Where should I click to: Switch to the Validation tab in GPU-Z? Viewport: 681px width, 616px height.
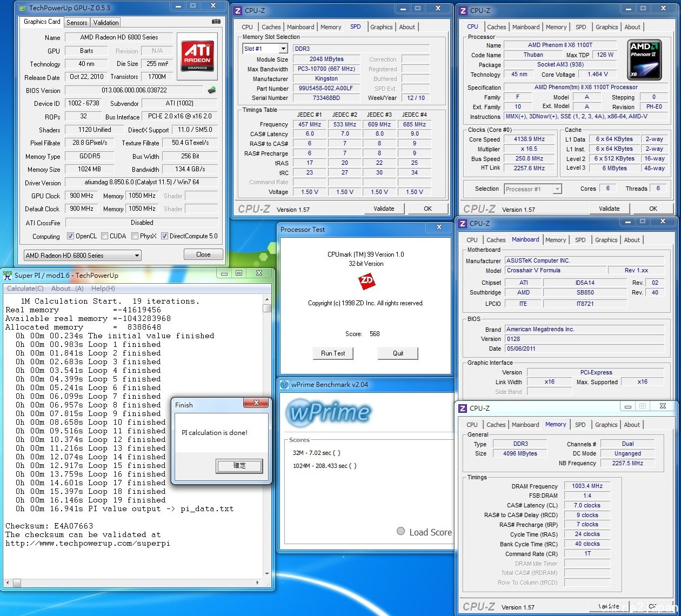106,22
